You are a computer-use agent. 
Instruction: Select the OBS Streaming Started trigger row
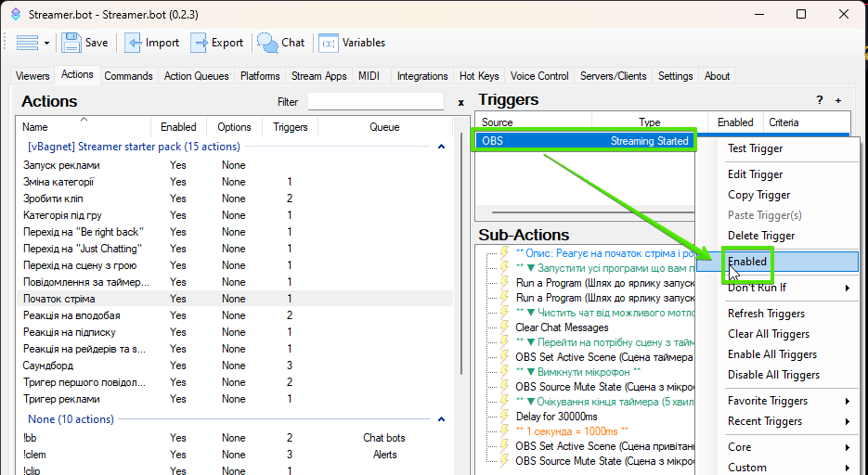click(585, 141)
